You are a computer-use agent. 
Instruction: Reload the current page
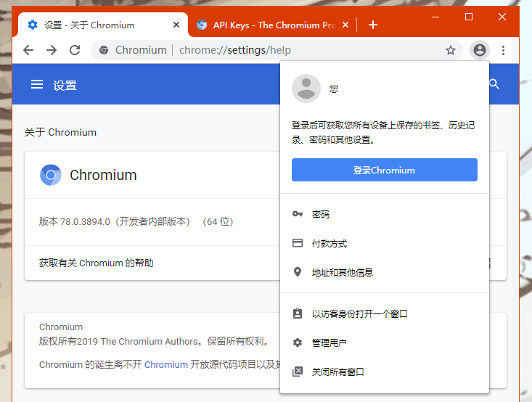coord(75,50)
